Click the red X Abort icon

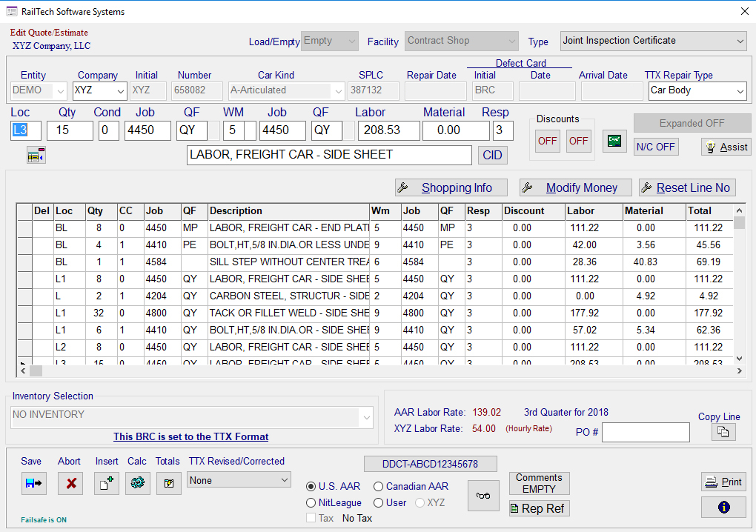coord(70,483)
